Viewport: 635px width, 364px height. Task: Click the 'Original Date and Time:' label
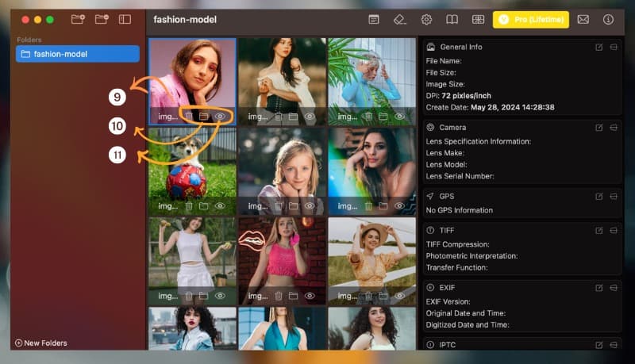pyautogui.click(x=466, y=313)
